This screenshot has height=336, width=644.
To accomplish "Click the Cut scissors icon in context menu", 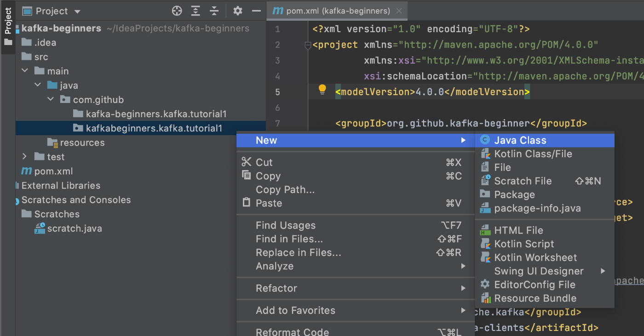I will tap(247, 162).
